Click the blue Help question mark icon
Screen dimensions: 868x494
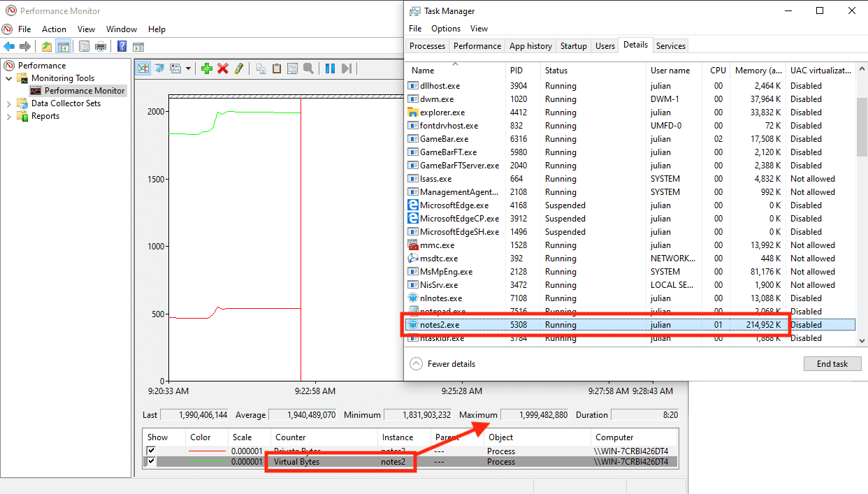pos(122,47)
